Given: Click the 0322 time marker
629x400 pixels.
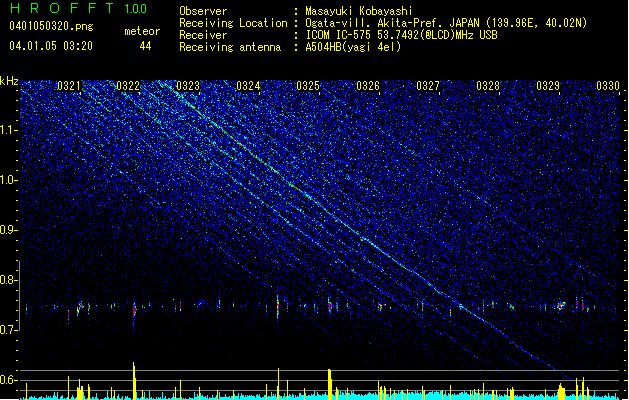Looking at the screenshot, I should pos(128,86).
